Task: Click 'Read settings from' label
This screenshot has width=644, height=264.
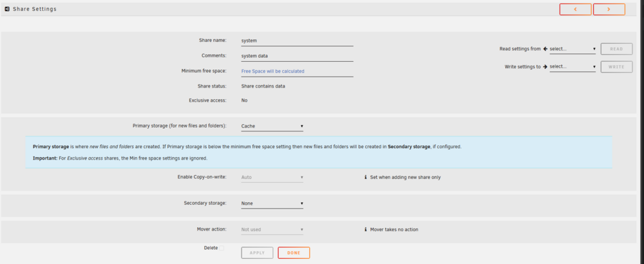Action: [x=520, y=48]
